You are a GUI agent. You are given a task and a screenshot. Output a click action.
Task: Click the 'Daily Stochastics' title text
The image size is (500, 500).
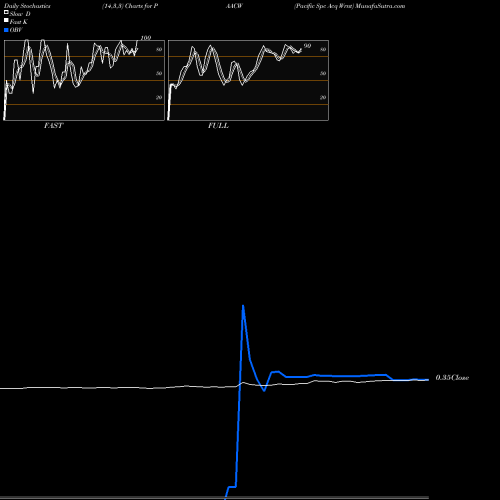[27, 6]
